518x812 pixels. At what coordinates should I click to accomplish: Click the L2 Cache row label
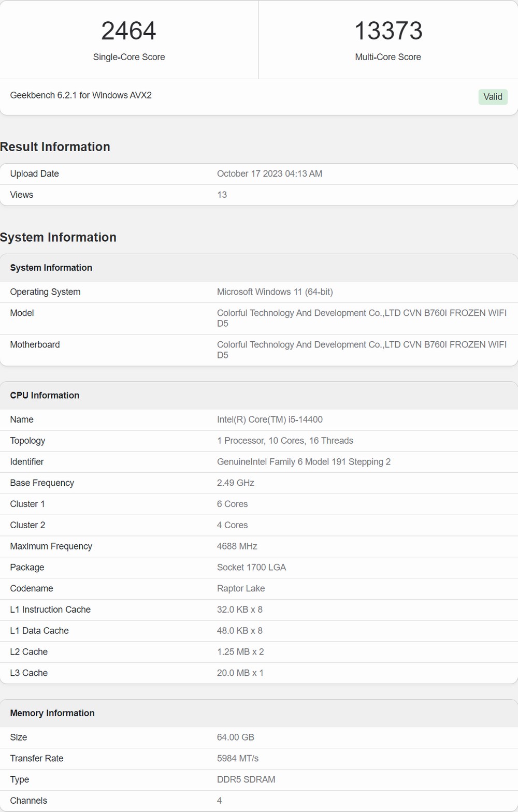tap(29, 652)
